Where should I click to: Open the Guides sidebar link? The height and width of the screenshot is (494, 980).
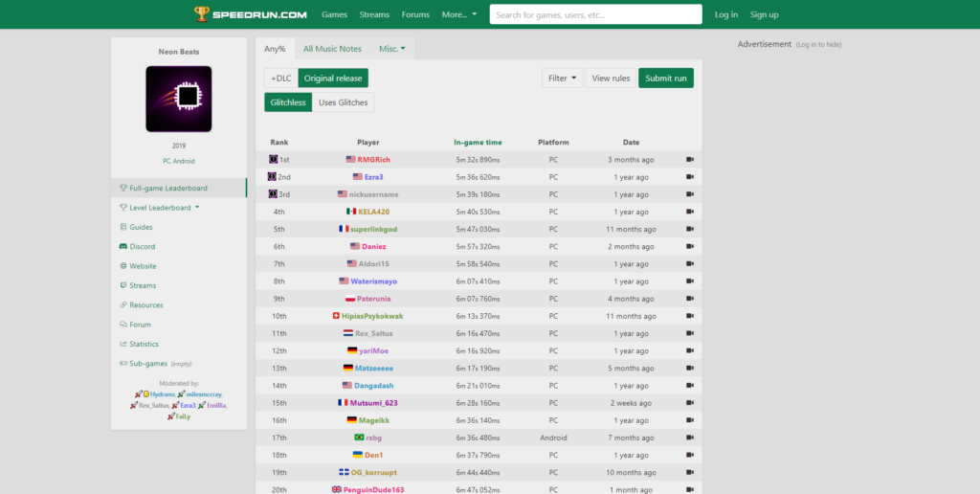tap(136, 227)
